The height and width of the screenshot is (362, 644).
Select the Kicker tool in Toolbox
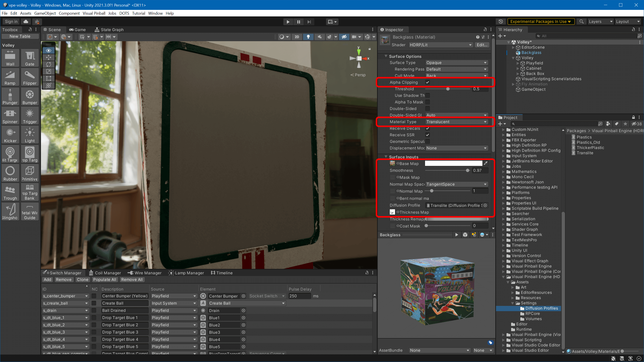point(10,135)
